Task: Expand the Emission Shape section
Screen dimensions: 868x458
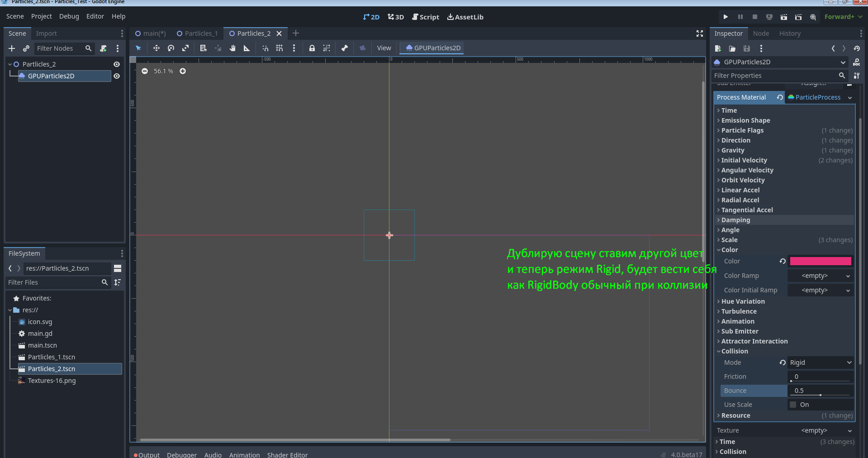Action: coord(745,120)
